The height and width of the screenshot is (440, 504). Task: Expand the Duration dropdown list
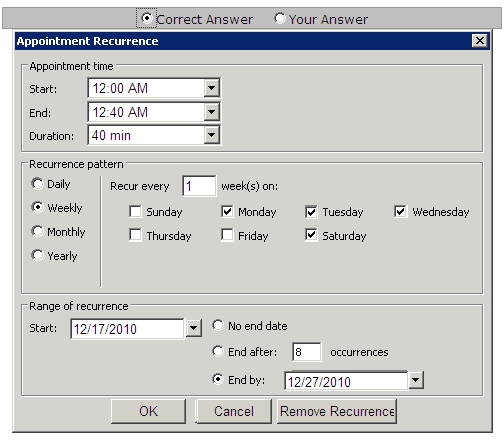(212, 135)
